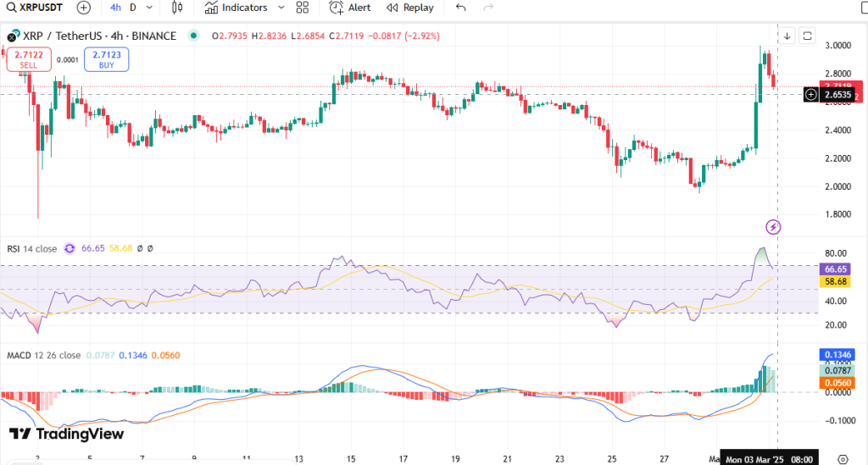Click the MACD indicator title label
Viewport: 868px width, 465px height.
(19, 355)
